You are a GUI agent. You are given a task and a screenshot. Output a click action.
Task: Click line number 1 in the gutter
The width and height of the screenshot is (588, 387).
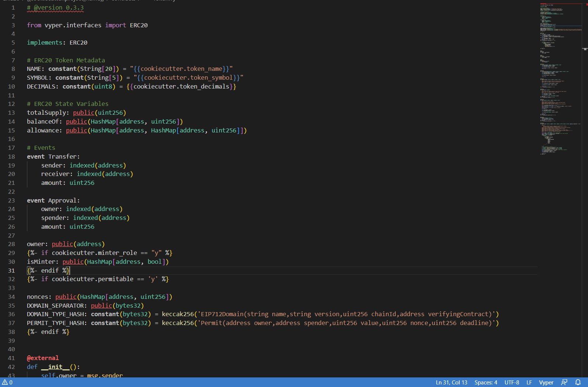click(13, 7)
